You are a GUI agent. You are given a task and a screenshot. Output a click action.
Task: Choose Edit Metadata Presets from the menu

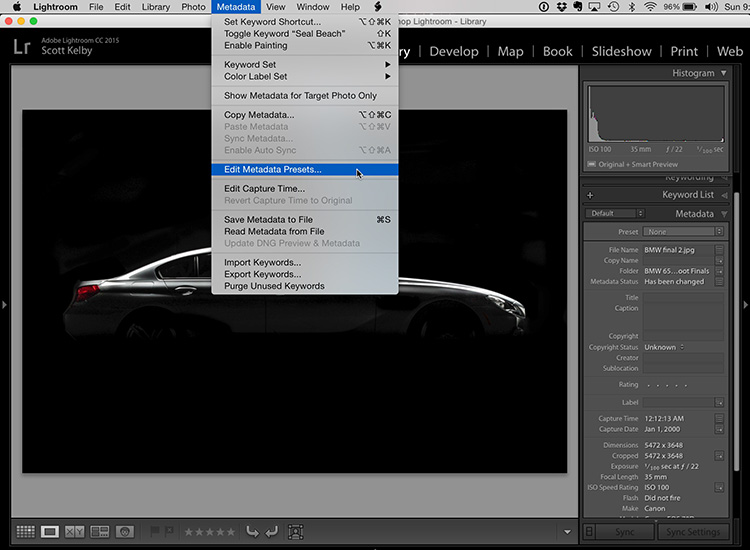(x=305, y=169)
